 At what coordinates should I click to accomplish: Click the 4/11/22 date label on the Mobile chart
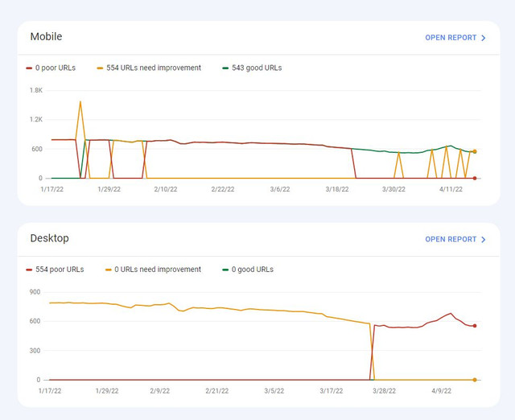(x=451, y=189)
